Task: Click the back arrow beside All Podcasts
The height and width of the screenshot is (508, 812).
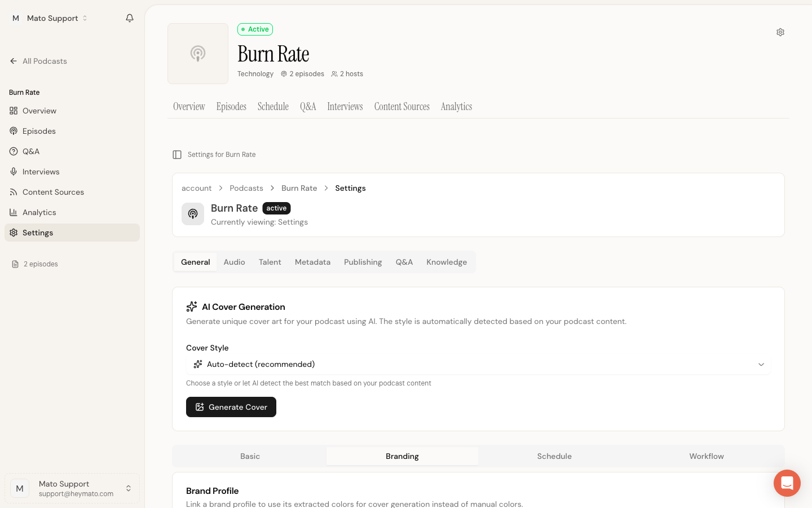Action: pyautogui.click(x=14, y=61)
